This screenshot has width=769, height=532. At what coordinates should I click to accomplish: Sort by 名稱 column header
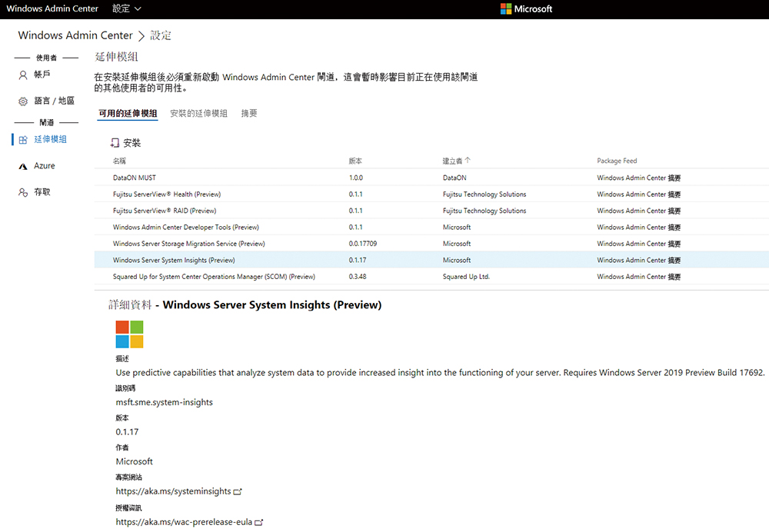tap(119, 161)
